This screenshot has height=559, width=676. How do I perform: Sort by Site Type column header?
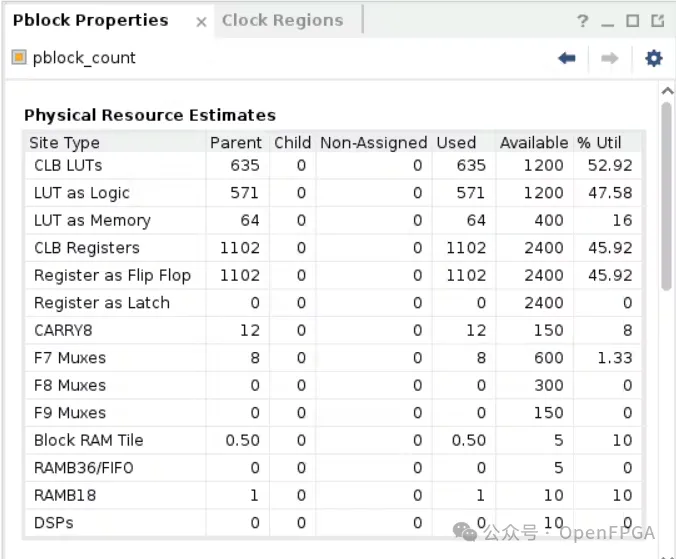tap(64, 143)
